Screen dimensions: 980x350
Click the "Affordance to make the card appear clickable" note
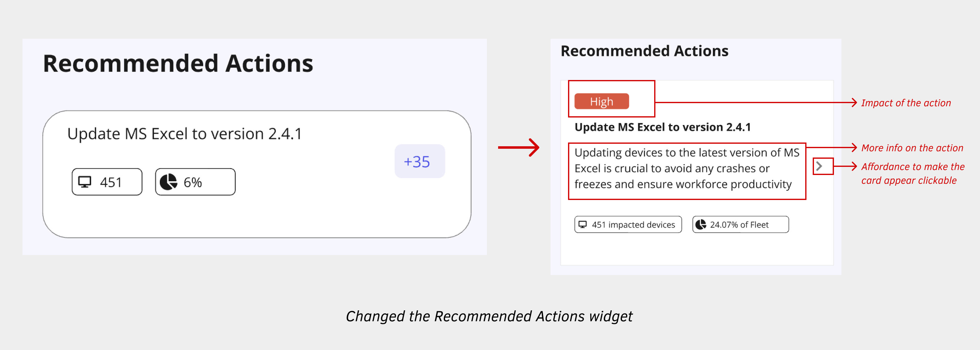pos(912,173)
